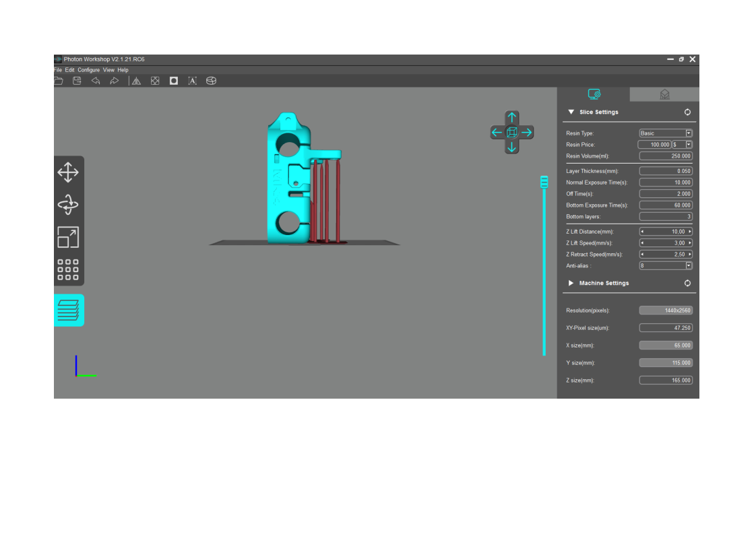The image size is (756, 534).
Task: Increase Z Lift Distance with right arrow
Action: coord(690,232)
